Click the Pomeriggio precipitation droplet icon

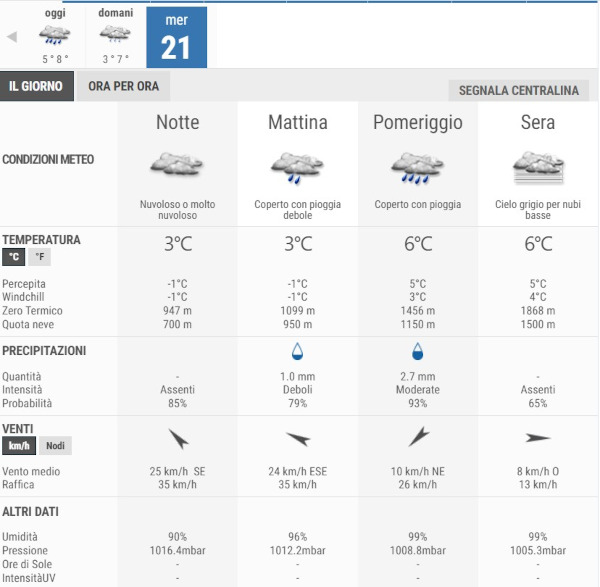417,352
